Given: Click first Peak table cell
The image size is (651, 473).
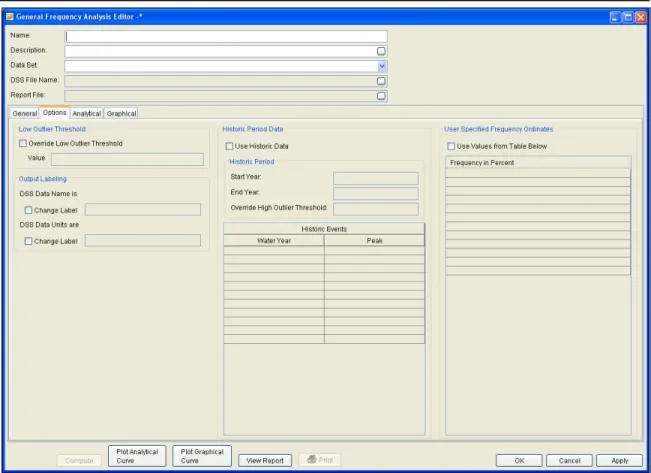Looking at the screenshot, I should (x=374, y=250).
